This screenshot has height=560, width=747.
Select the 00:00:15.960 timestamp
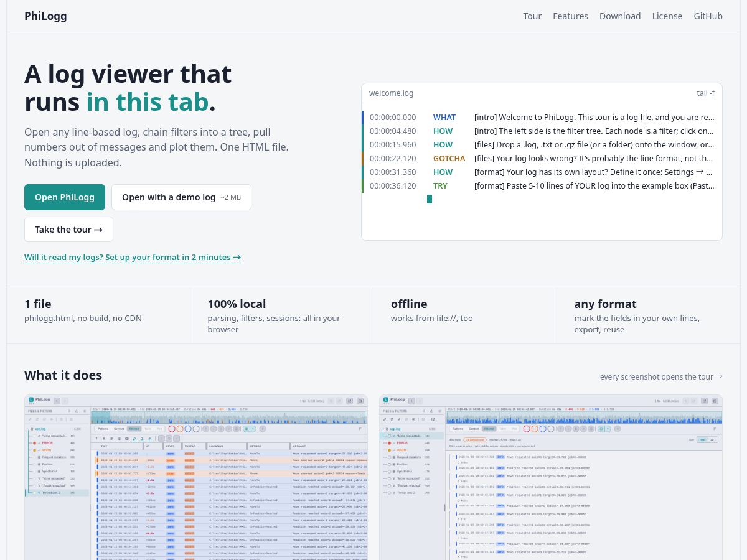[393, 145]
